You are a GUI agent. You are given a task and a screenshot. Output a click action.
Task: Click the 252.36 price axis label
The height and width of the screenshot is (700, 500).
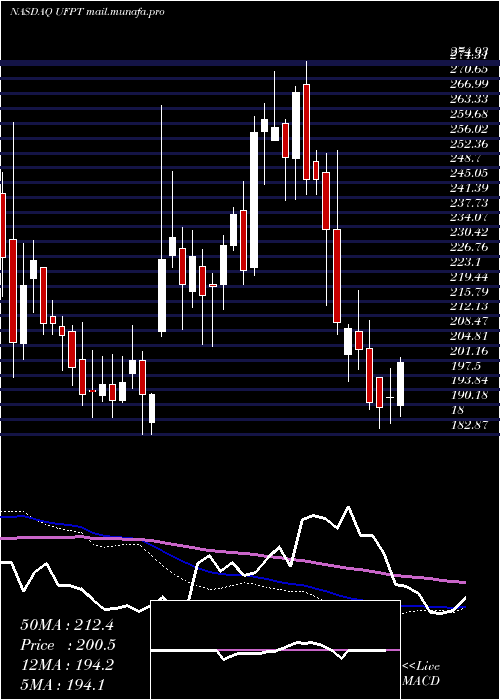click(x=468, y=143)
